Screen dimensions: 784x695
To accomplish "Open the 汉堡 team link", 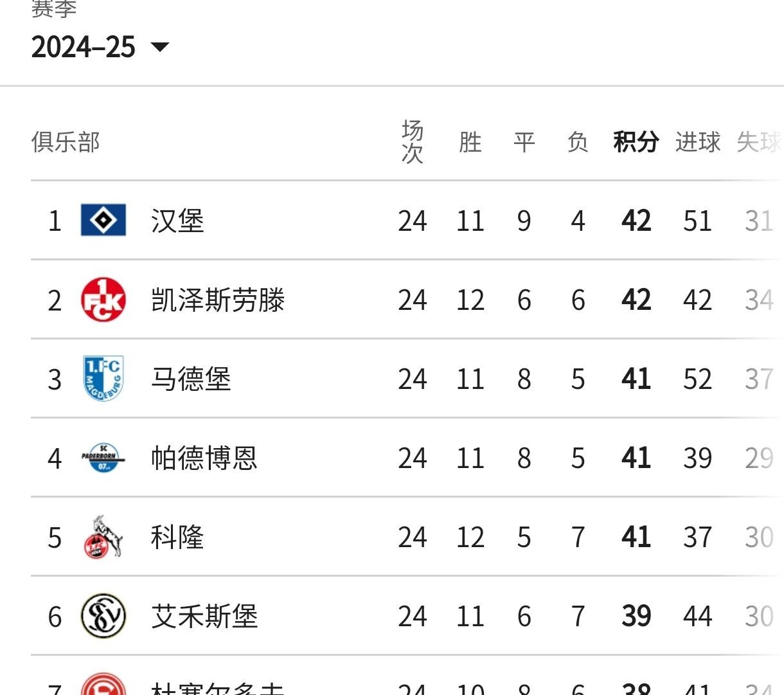I will tap(177, 221).
